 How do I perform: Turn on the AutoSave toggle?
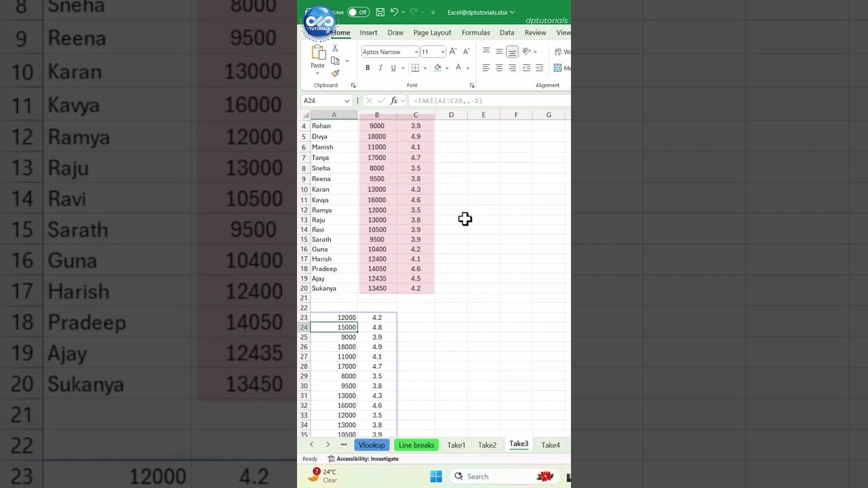(357, 12)
